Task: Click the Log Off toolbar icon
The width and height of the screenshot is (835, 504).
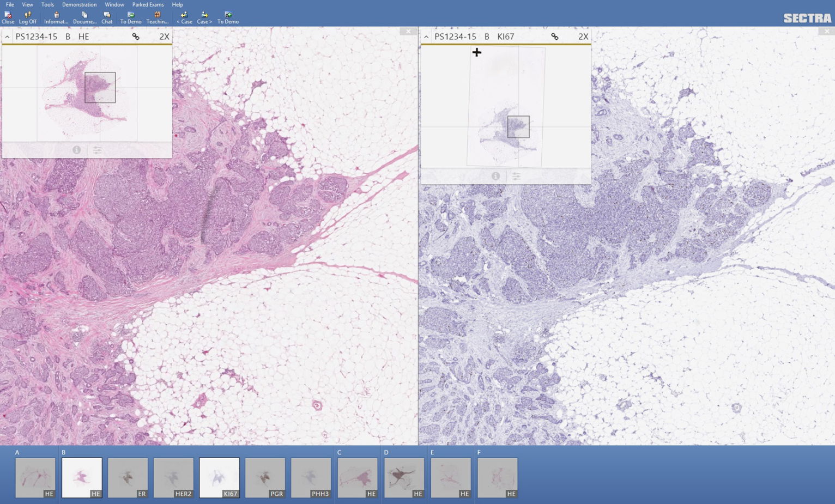Action: point(27,16)
